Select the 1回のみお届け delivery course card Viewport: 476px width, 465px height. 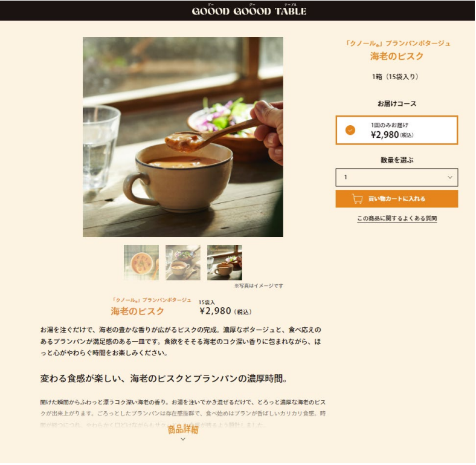397,130
